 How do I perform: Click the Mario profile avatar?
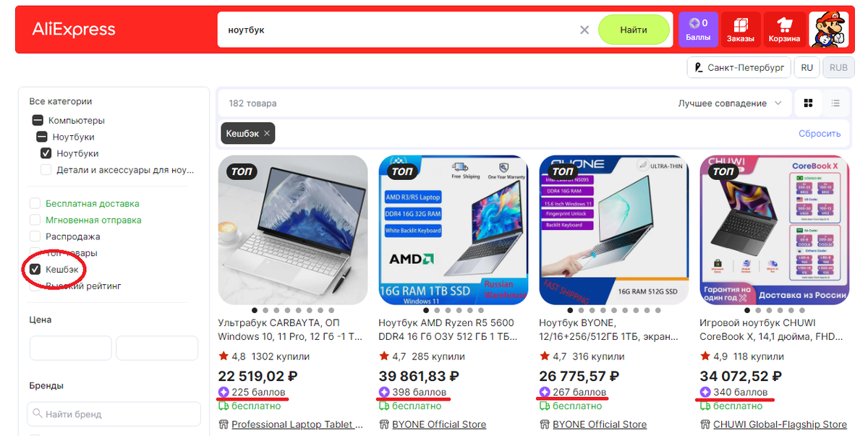(828, 30)
